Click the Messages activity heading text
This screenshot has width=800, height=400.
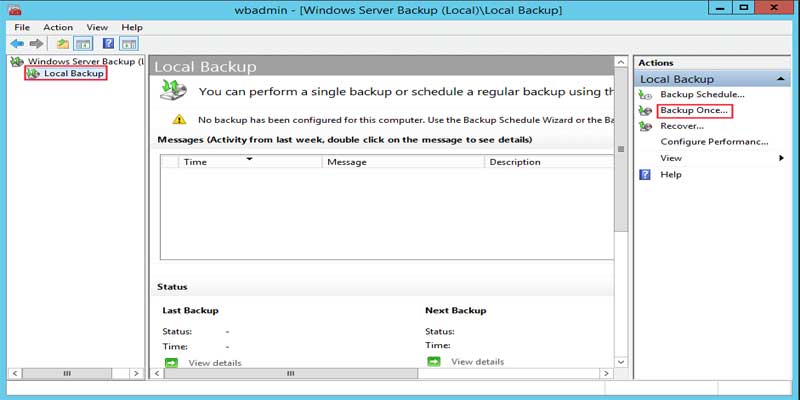pyautogui.click(x=345, y=139)
